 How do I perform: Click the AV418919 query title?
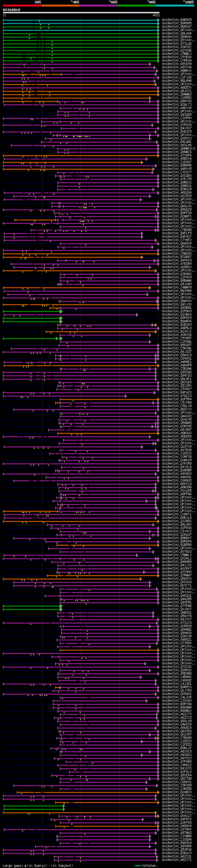click(x=11, y=10)
